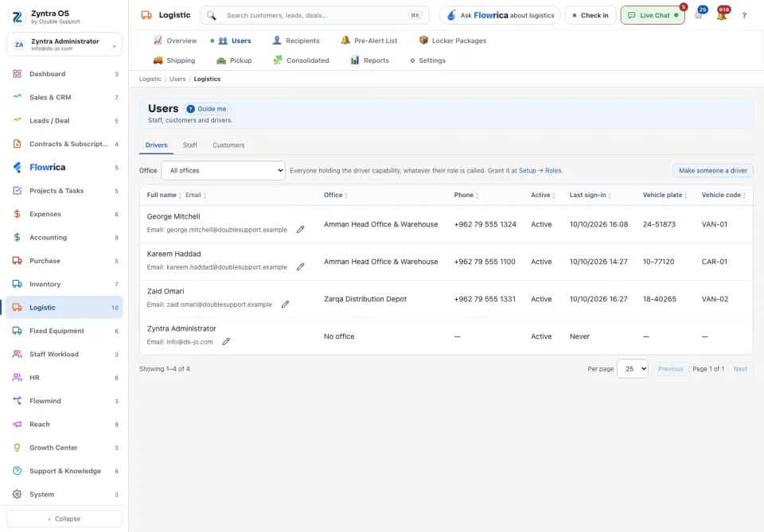
Task: Open the All offices filter dropdown
Action: coord(223,171)
